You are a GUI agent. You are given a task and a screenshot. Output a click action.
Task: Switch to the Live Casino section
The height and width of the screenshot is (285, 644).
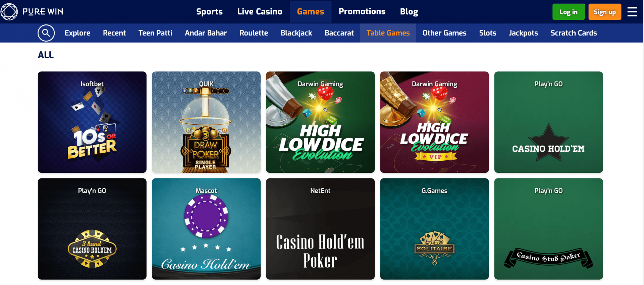click(x=260, y=12)
